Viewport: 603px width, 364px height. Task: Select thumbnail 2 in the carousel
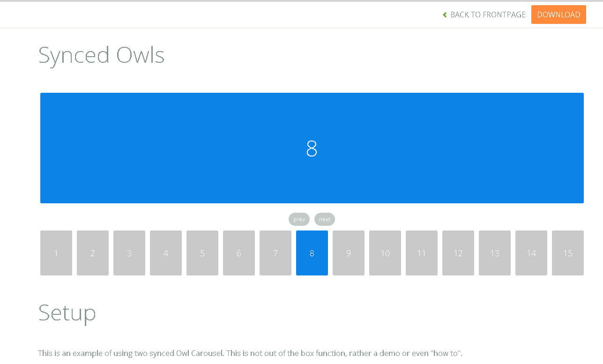point(92,253)
